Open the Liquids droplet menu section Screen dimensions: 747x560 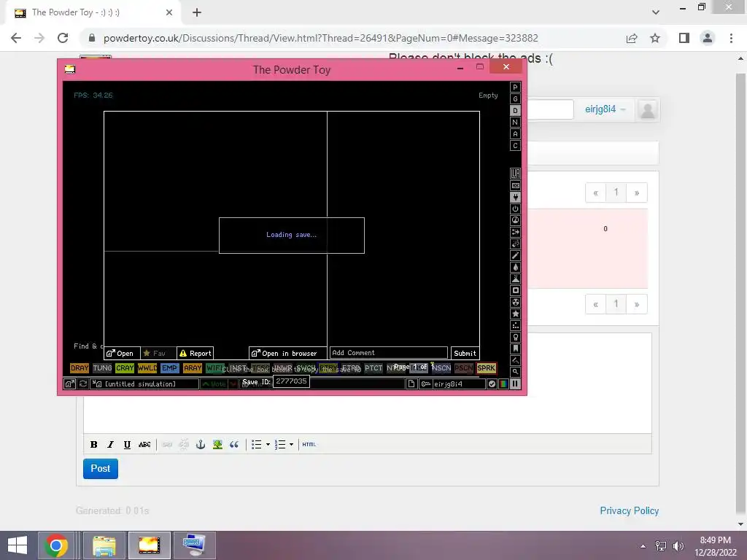(x=515, y=267)
